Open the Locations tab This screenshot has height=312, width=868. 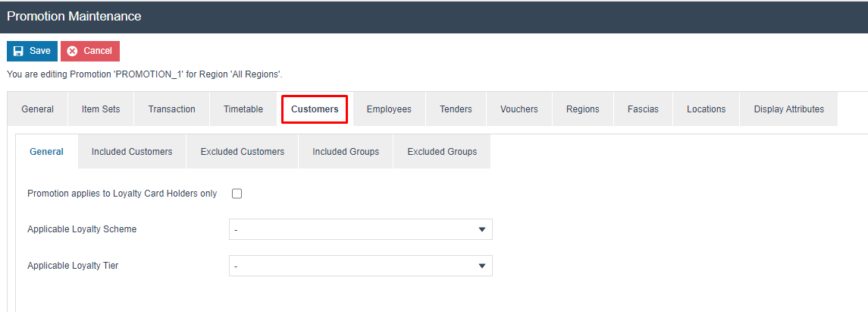pyautogui.click(x=706, y=109)
